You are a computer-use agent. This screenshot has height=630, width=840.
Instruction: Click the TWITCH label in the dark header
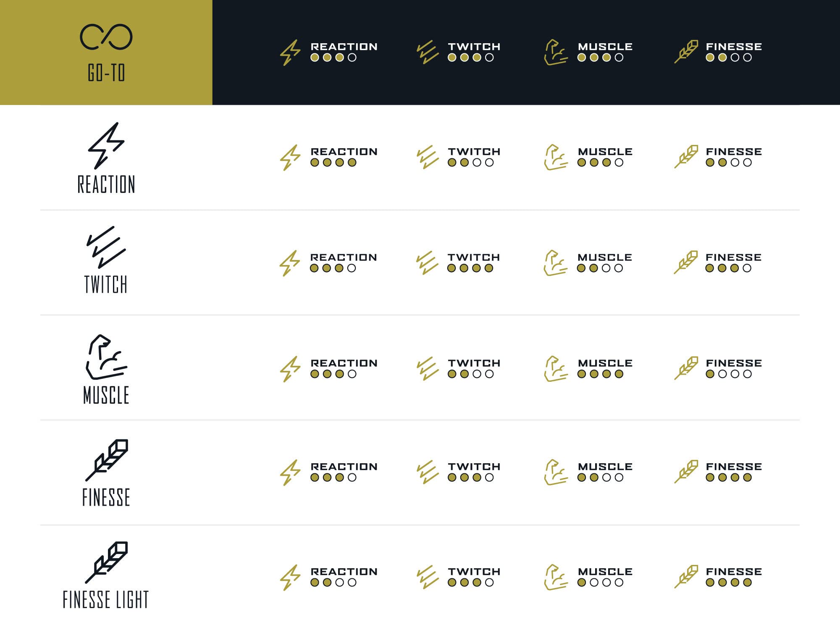(x=474, y=47)
